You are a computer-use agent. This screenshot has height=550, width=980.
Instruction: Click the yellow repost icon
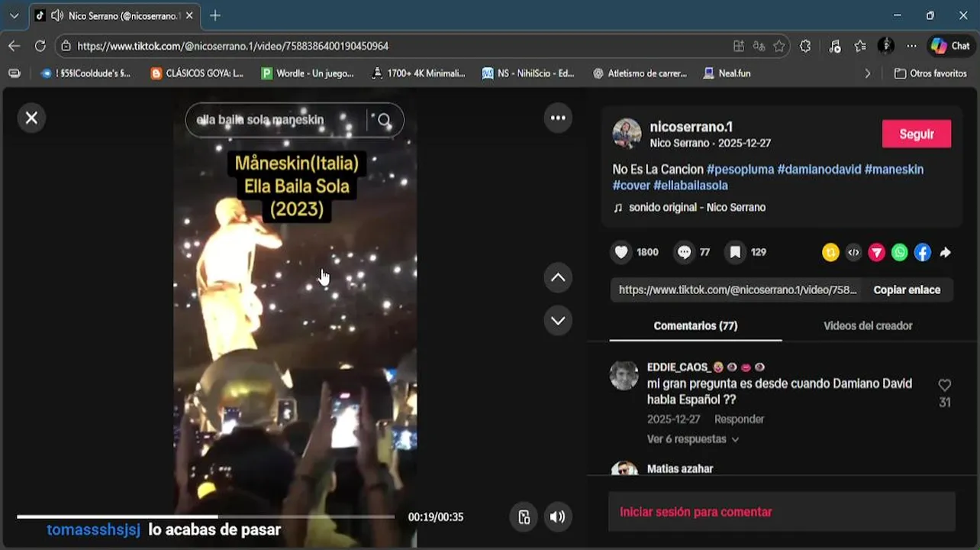830,252
